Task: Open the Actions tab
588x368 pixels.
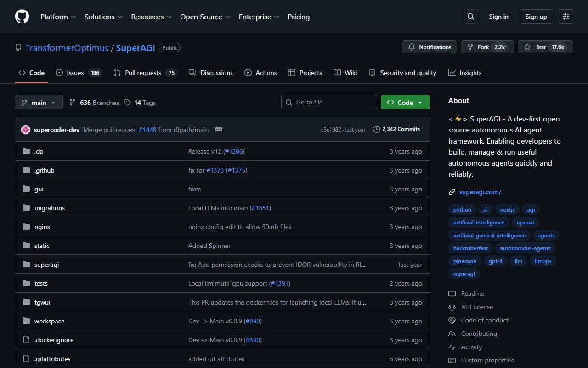Action: click(260, 73)
